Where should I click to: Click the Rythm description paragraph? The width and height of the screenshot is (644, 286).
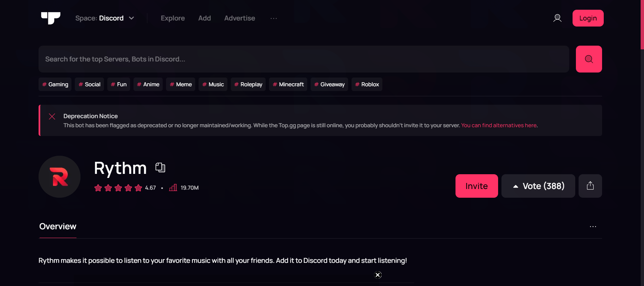click(223, 260)
